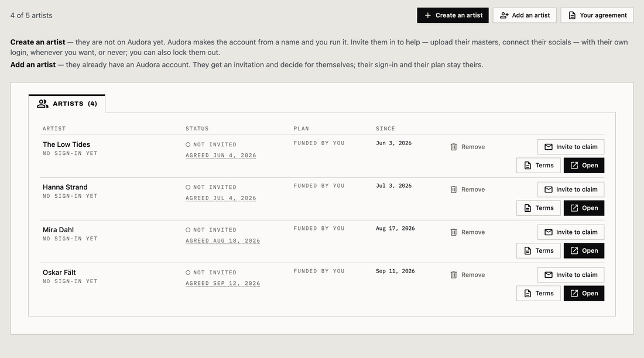Click the artist name Hanna Strand
This screenshot has height=358, width=644.
(x=65, y=187)
